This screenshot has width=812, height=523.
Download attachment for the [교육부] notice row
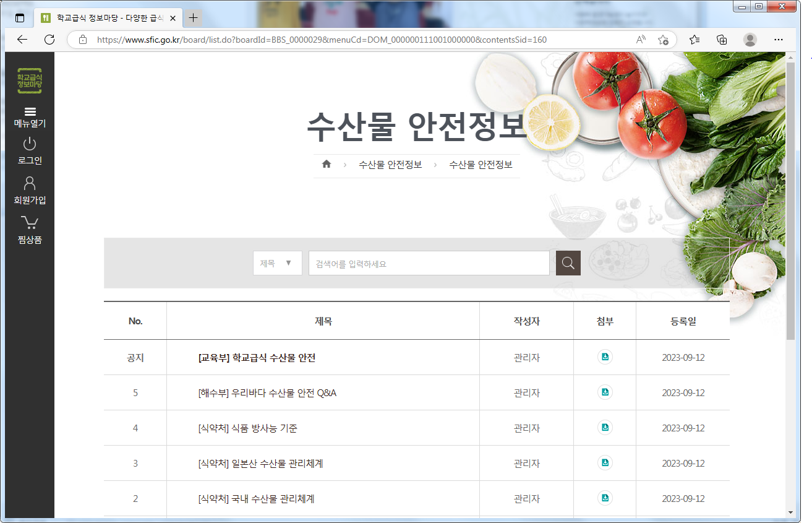click(x=605, y=357)
